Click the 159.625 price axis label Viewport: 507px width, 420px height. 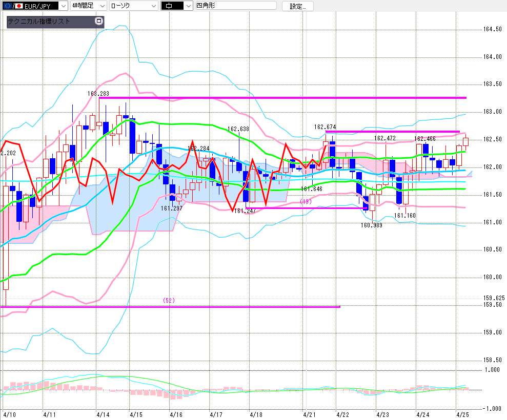coord(494,298)
